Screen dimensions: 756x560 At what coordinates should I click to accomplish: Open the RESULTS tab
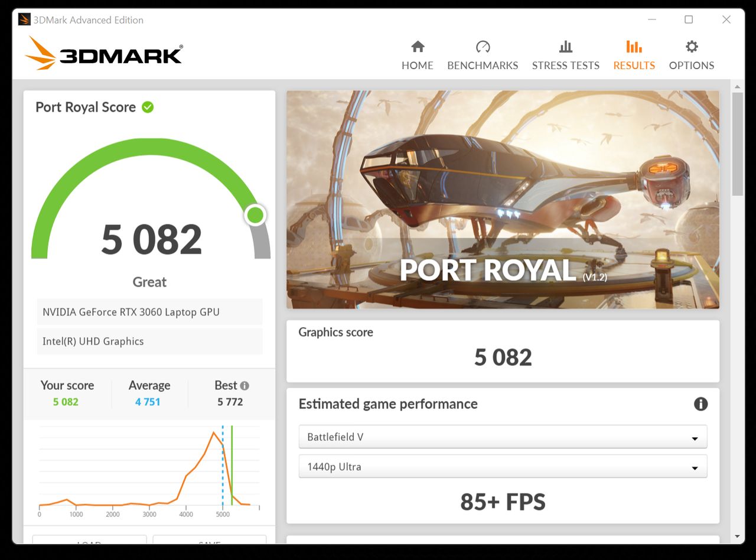point(634,56)
